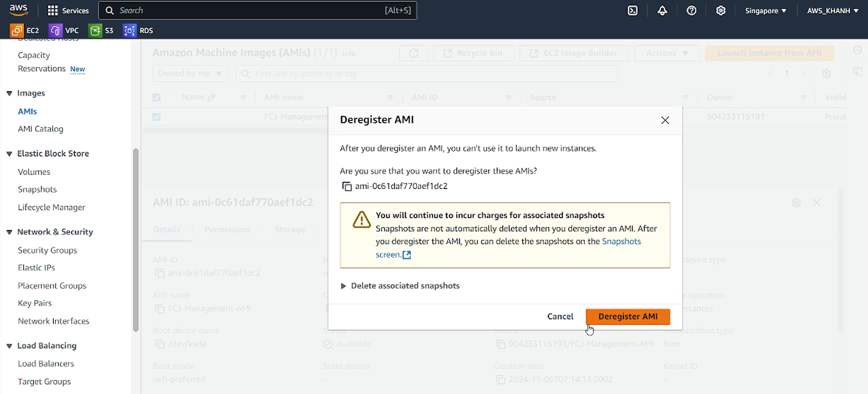Copy the AMI ID in the dialog

[x=347, y=186]
